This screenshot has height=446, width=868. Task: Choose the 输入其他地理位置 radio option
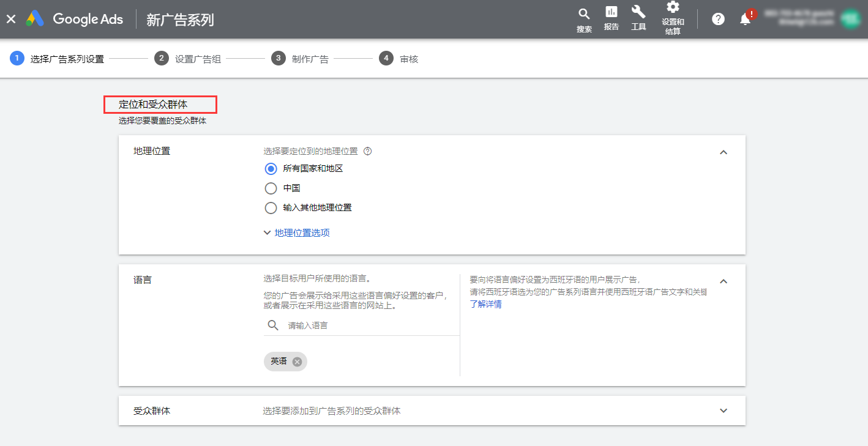click(271, 208)
